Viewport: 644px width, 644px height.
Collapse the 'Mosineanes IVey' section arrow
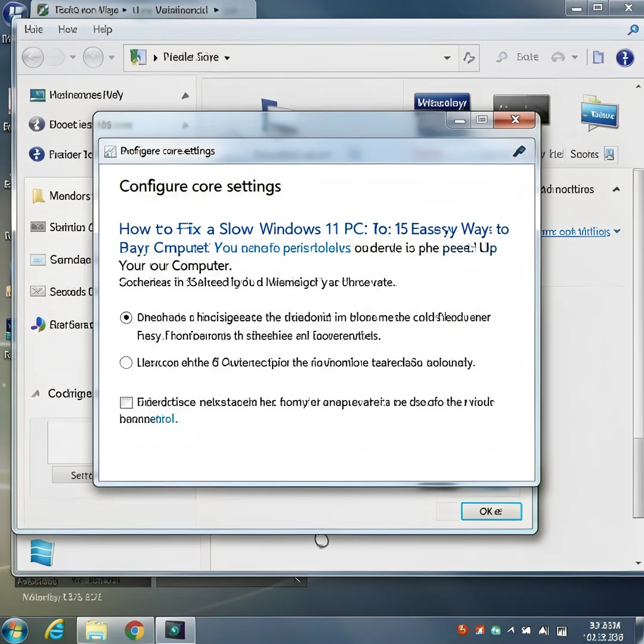185,95
